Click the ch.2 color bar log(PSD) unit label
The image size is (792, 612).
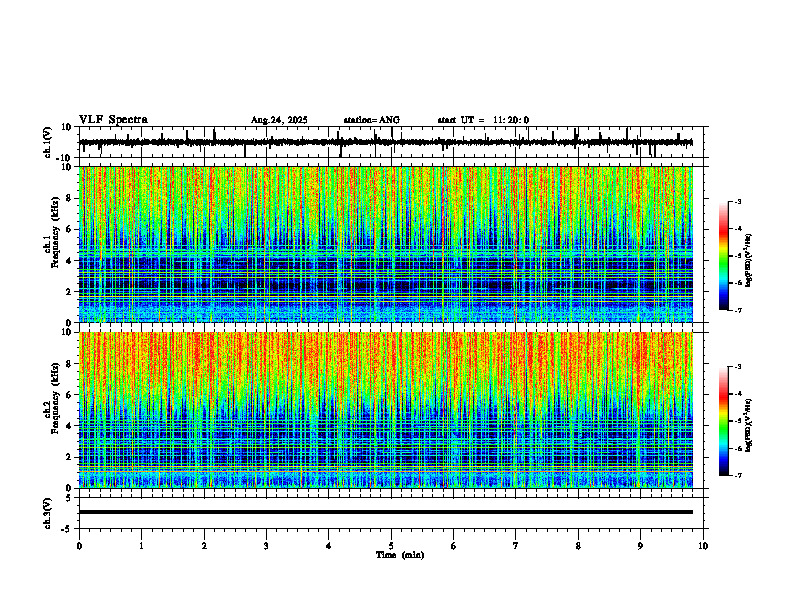748,425
